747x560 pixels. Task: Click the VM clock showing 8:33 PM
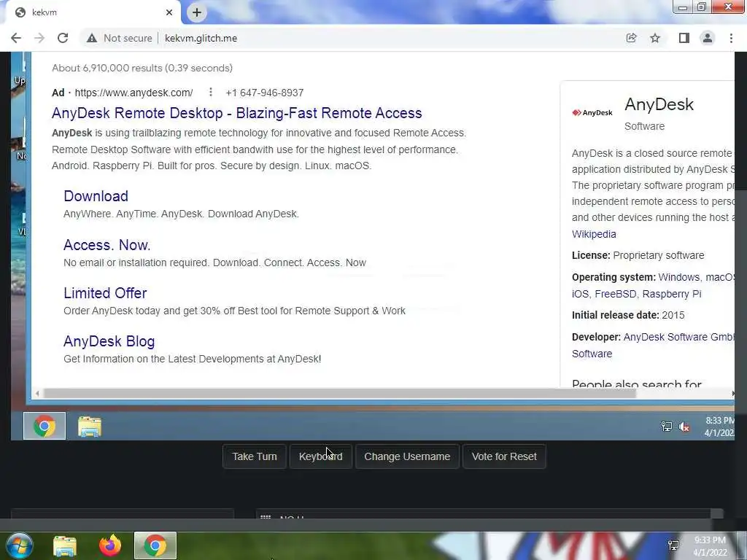coord(719,427)
